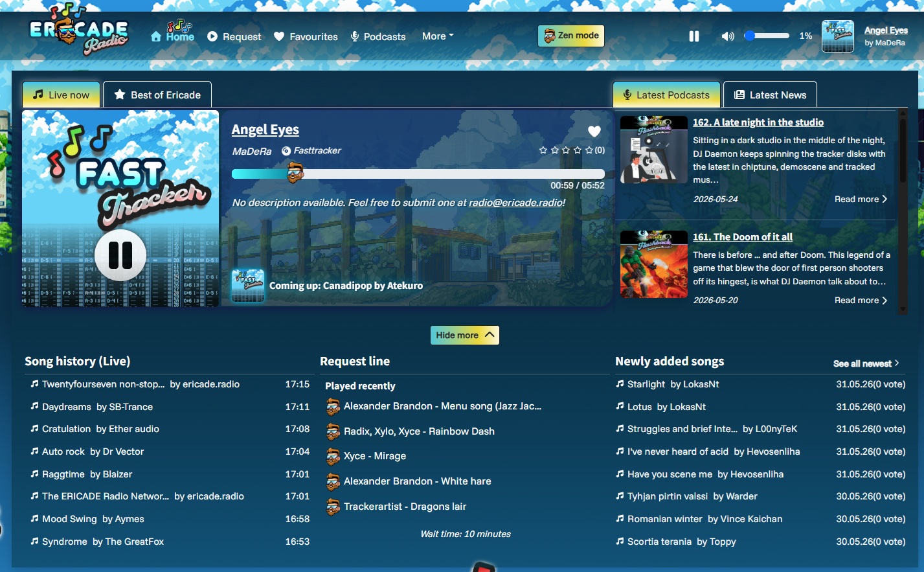The width and height of the screenshot is (924, 572).
Task: Pause playback in the header bar
Action: pyautogui.click(x=694, y=36)
